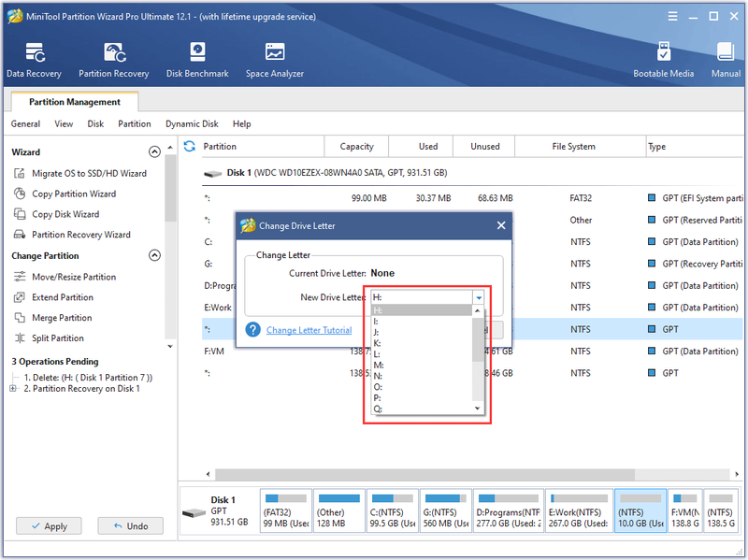Choose drive letter O: from the list

422,387
